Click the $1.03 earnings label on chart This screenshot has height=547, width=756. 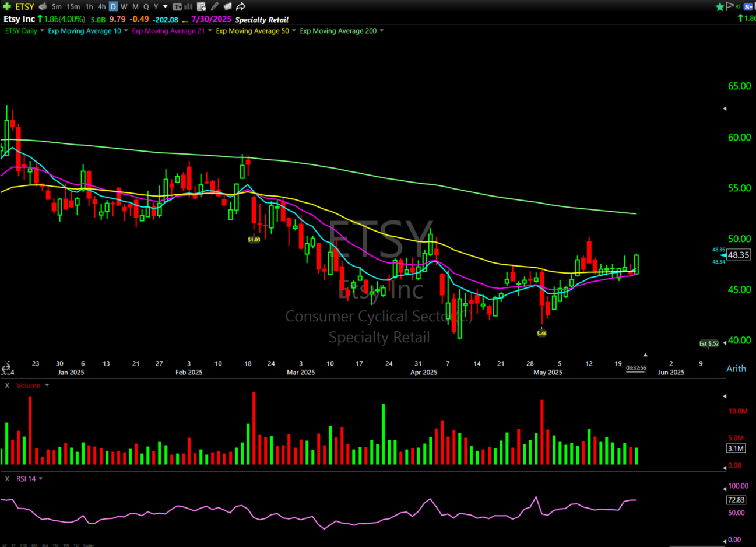(x=254, y=240)
